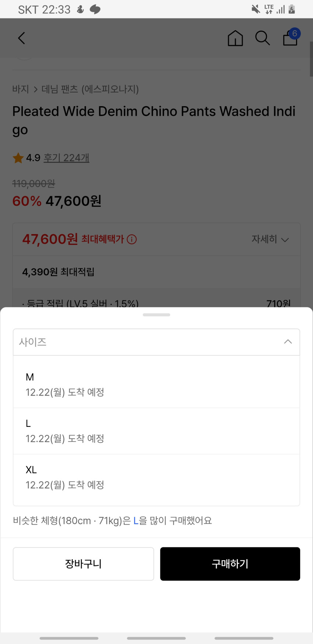Select size L option
This screenshot has width=313, height=644.
[156, 431]
